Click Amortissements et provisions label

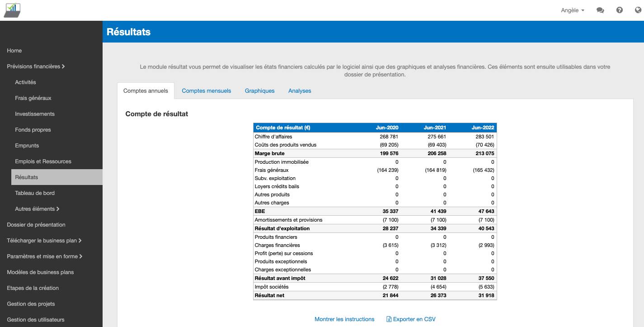click(289, 220)
